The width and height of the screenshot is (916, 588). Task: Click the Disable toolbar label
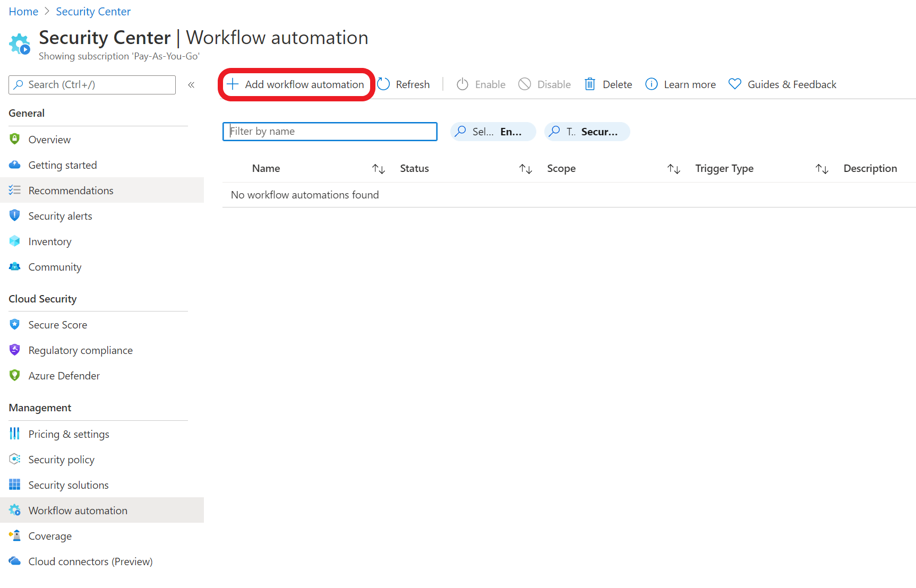pos(554,84)
